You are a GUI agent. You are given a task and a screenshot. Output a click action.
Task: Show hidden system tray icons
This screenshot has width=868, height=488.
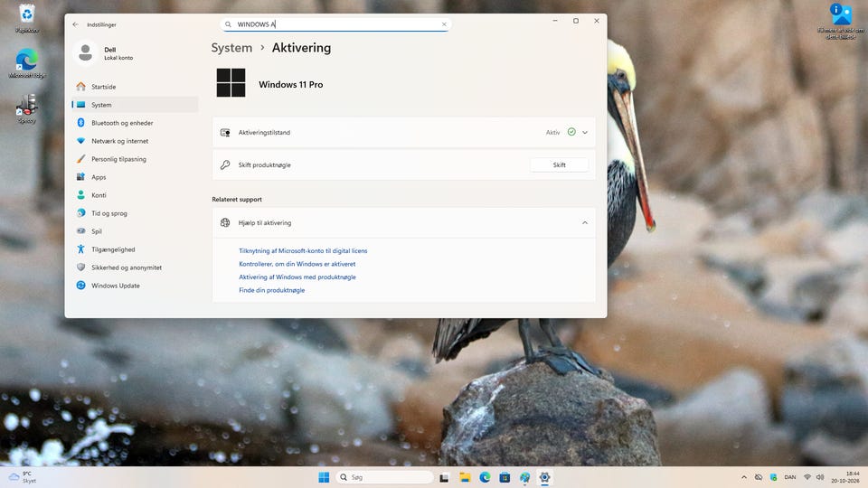click(x=744, y=477)
